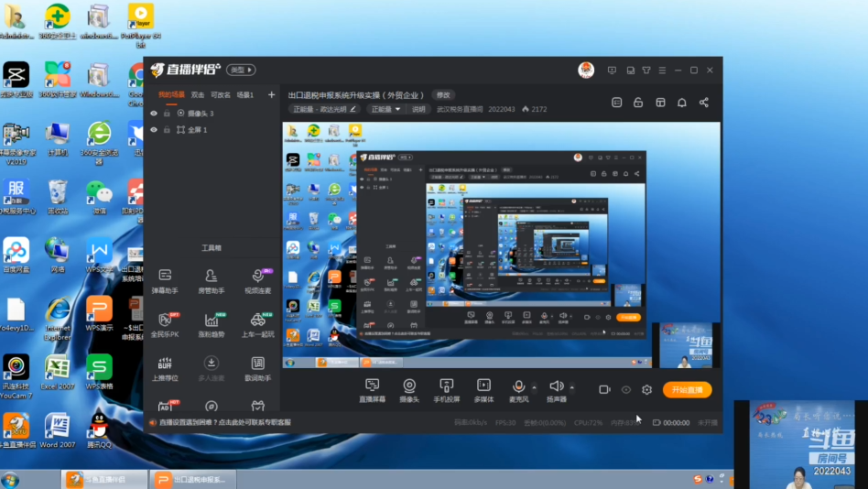The height and width of the screenshot is (489, 868).
Task: Select the 全屏 1 source row
Action: pyautogui.click(x=212, y=130)
